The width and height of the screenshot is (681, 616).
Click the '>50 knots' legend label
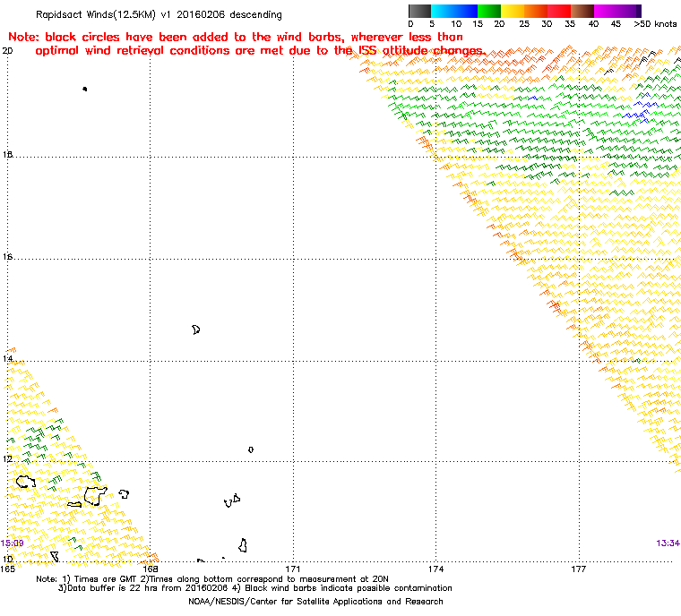coord(655,24)
